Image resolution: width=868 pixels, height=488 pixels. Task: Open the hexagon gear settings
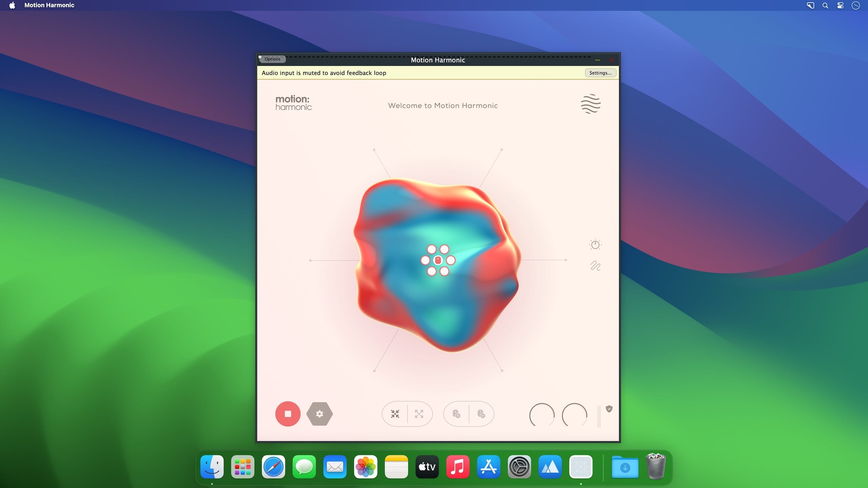[319, 414]
